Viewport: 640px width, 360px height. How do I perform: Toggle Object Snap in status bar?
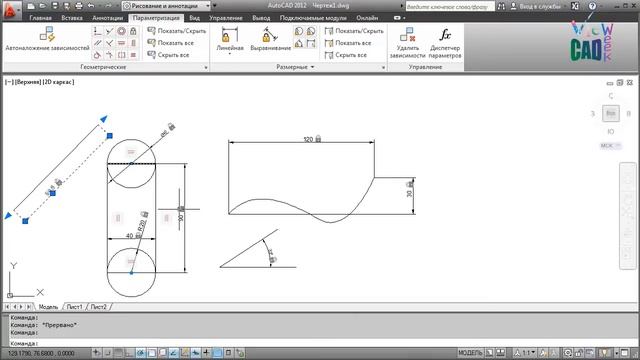tap(152, 352)
